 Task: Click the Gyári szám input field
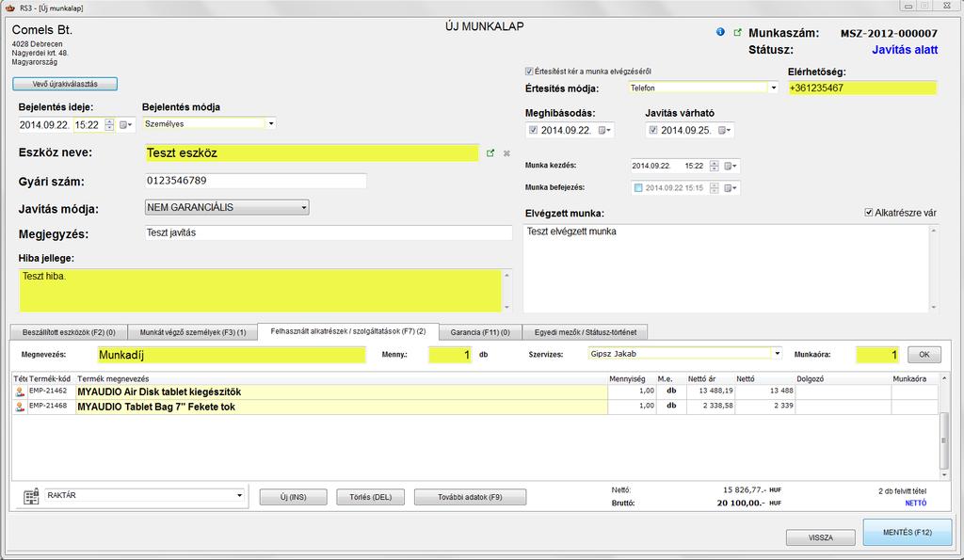click(x=256, y=181)
